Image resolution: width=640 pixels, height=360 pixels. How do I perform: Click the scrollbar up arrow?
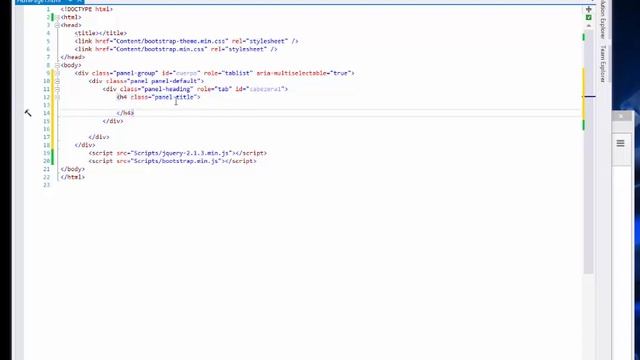[x=589, y=26]
